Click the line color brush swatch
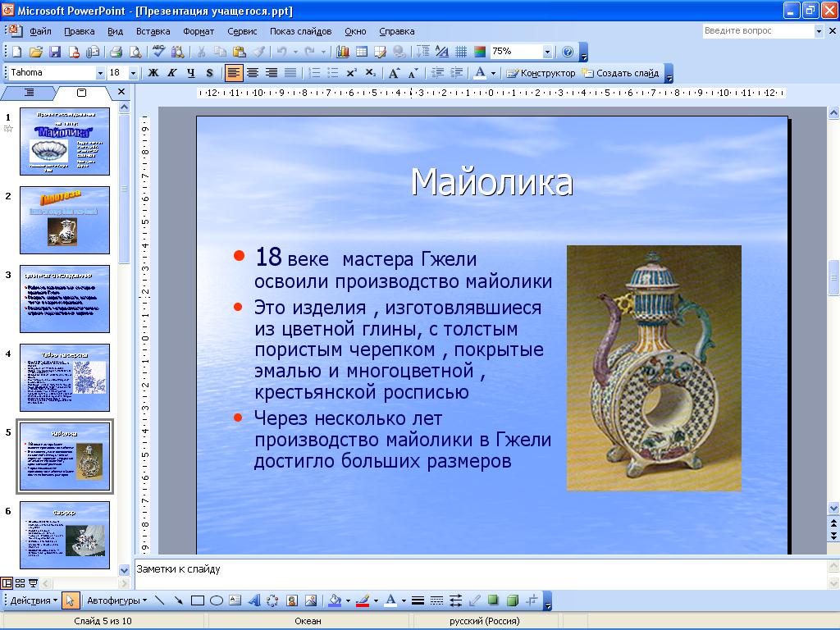The image size is (840, 630). (x=363, y=600)
